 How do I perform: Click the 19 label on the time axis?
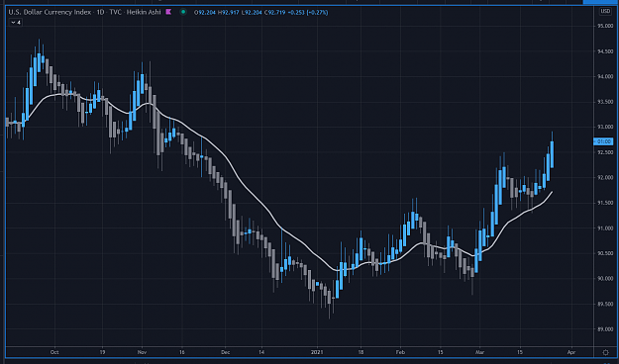pyautogui.click(x=102, y=352)
